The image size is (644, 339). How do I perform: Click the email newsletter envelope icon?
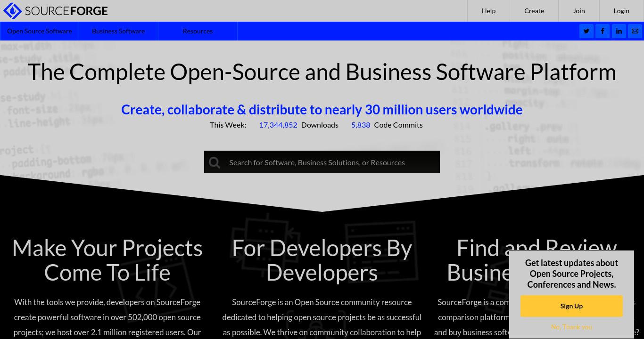[x=635, y=31]
